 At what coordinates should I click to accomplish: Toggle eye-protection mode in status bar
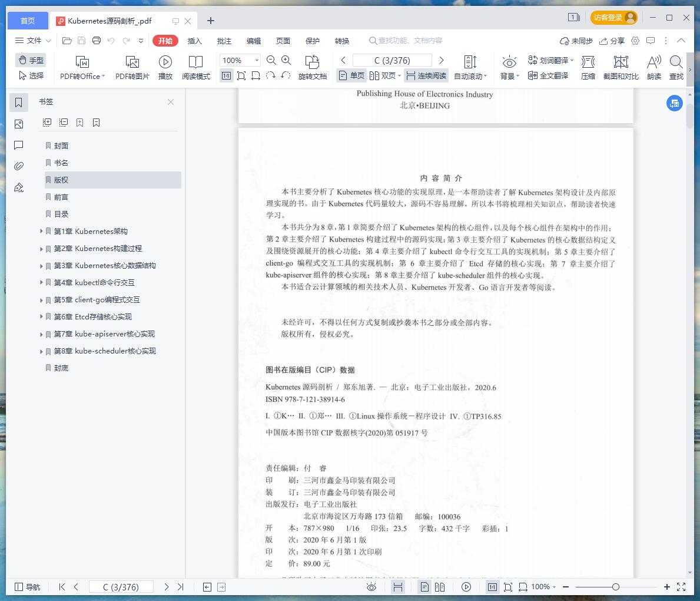pos(371,587)
